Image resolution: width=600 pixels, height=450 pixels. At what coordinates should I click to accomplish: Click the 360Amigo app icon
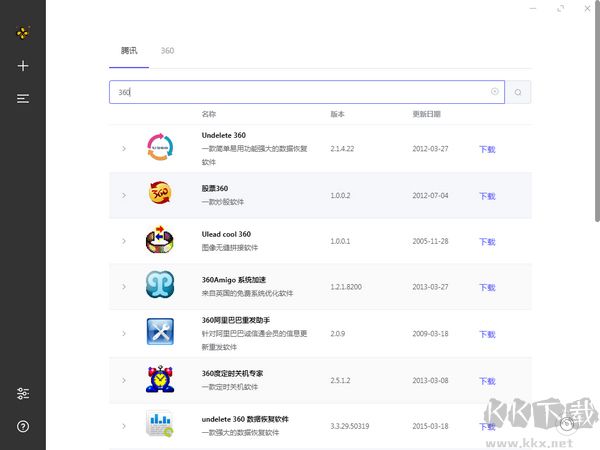click(160, 286)
